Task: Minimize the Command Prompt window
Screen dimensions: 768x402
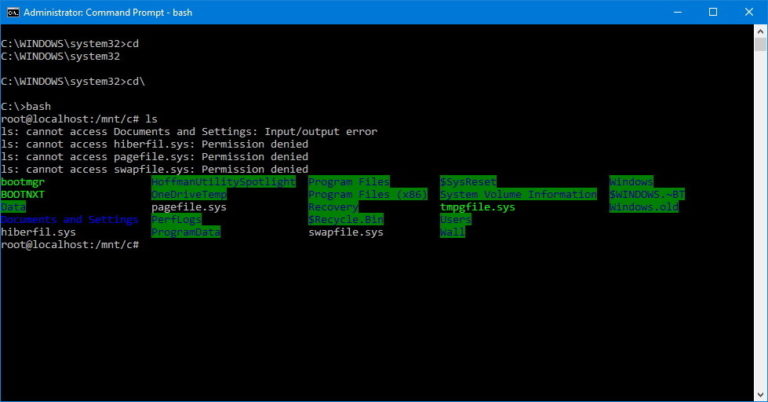Action: pos(666,12)
